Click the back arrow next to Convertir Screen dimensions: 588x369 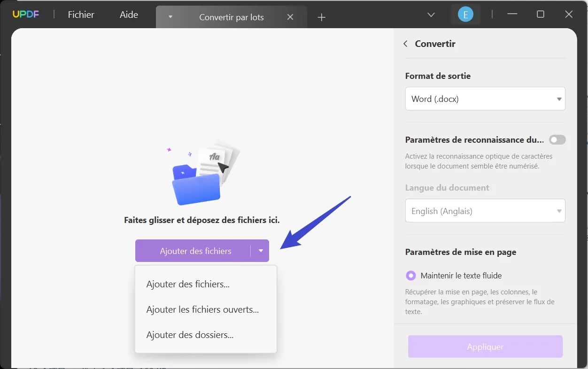pyautogui.click(x=405, y=43)
